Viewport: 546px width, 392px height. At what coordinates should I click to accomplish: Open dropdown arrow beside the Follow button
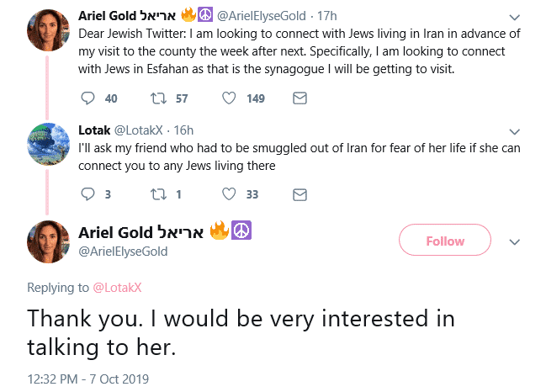515,241
